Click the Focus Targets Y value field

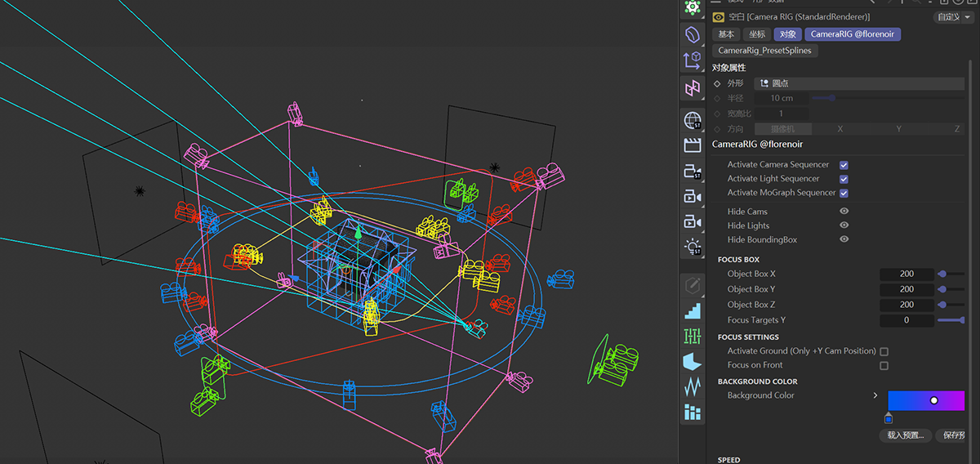pyautogui.click(x=906, y=320)
